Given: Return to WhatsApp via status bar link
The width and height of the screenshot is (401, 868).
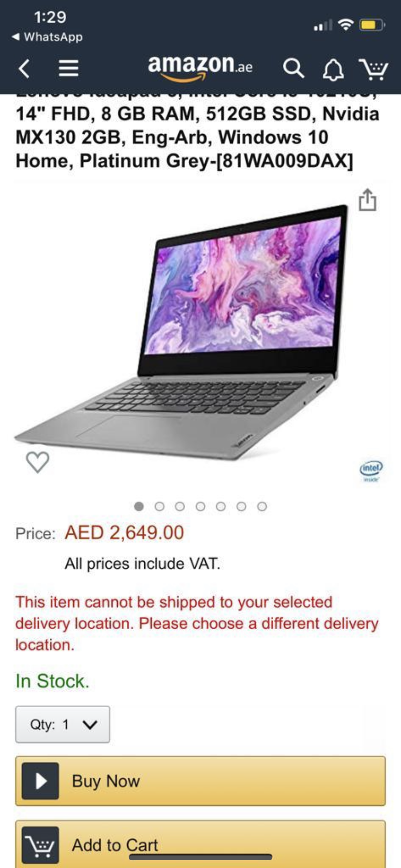Looking at the screenshot, I should [47, 37].
